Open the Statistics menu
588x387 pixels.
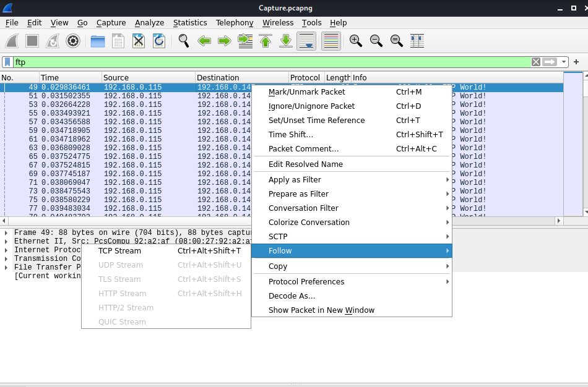coord(189,23)
